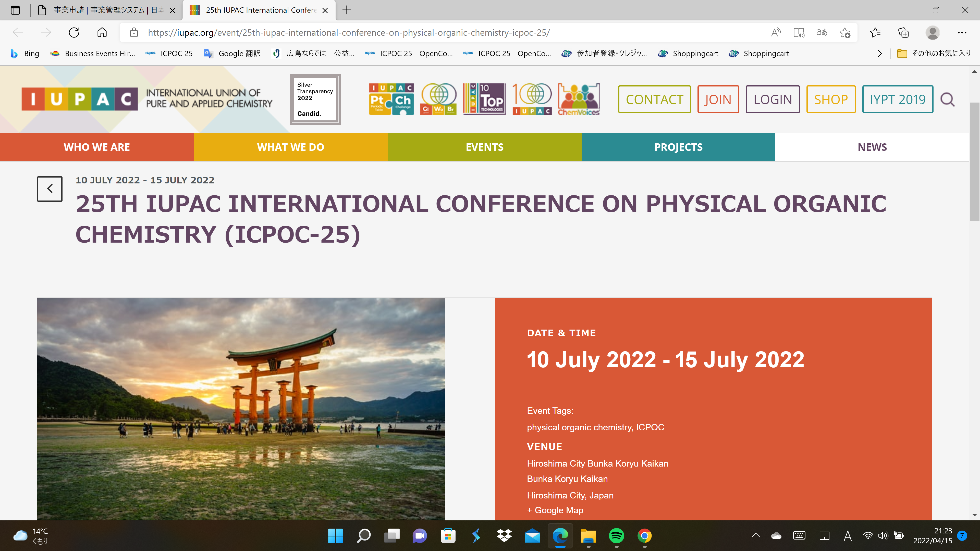980x551 pixels.
Task: Expand the hidden favorites bar chevron
Action: [879, 54]
